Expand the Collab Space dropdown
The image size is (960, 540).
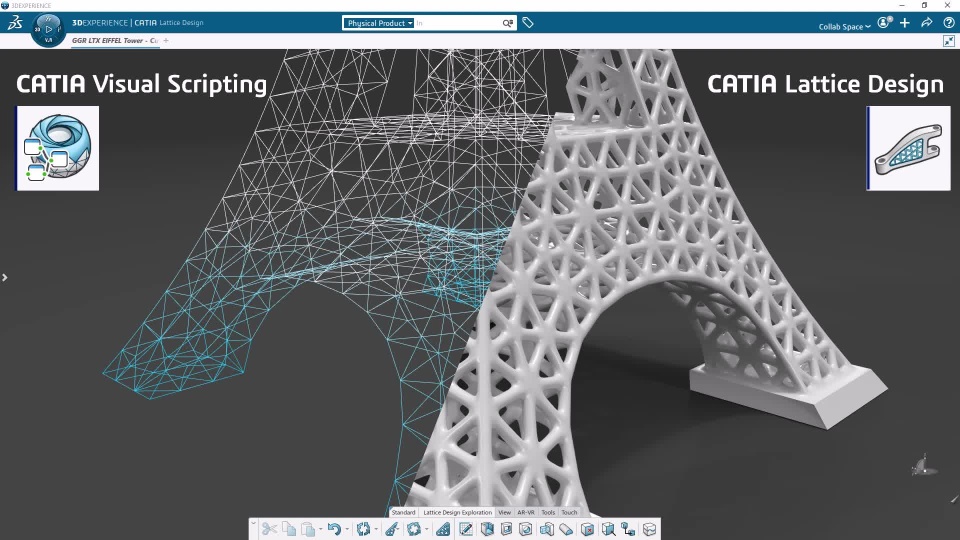[x=844, y=27]
